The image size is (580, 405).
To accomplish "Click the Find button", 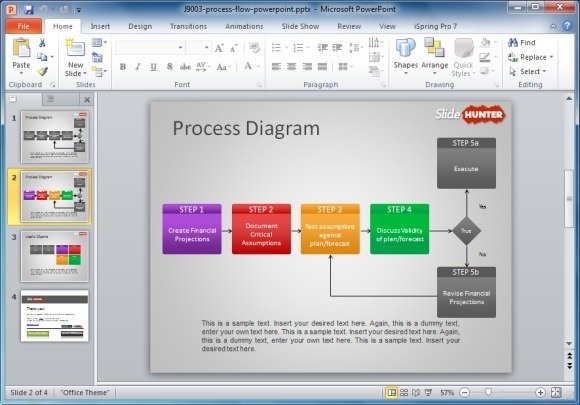I will [x=522, y=43].
